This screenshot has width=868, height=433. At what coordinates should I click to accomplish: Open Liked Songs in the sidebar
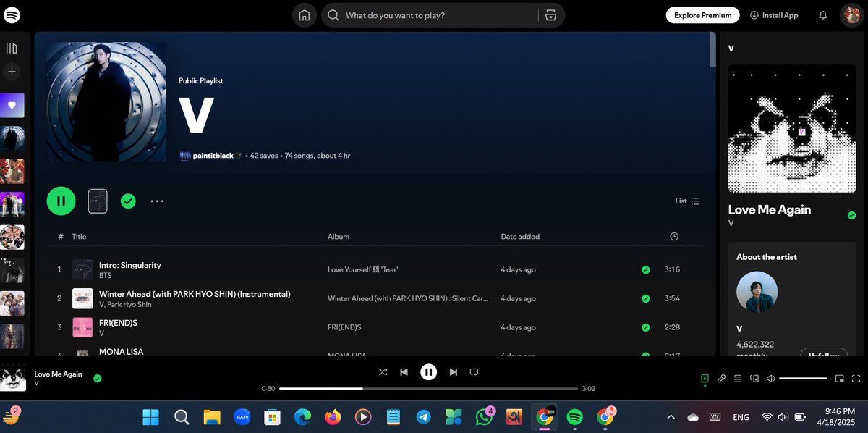[12, 106]
